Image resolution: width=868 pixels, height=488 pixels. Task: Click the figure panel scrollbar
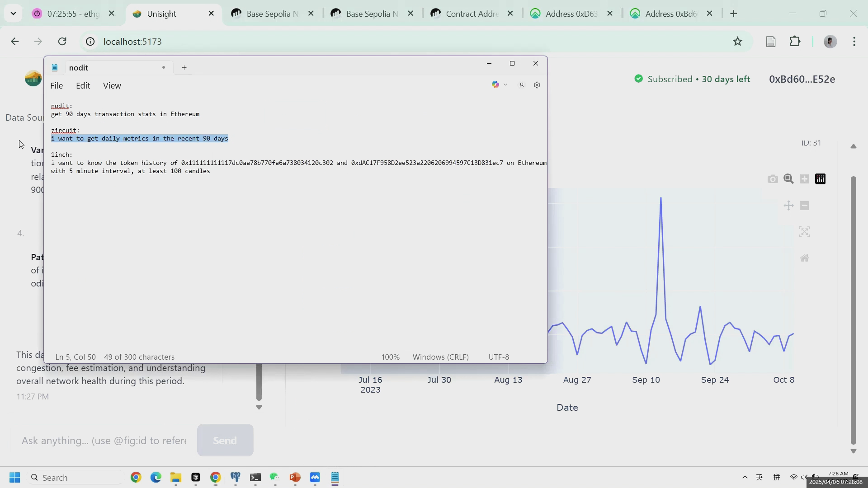tap(854, 310)
